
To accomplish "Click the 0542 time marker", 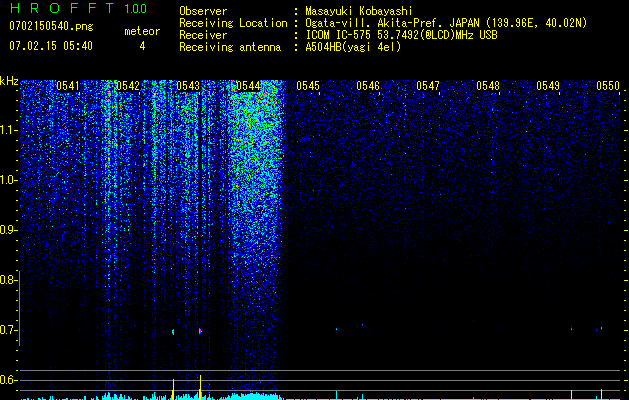I will click(x=128, y=86).
